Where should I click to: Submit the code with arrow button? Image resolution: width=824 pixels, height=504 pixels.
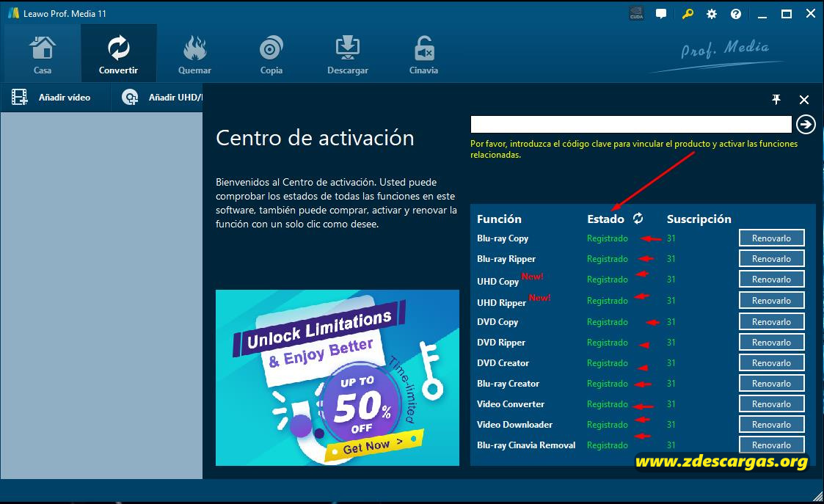coord(806,125)
